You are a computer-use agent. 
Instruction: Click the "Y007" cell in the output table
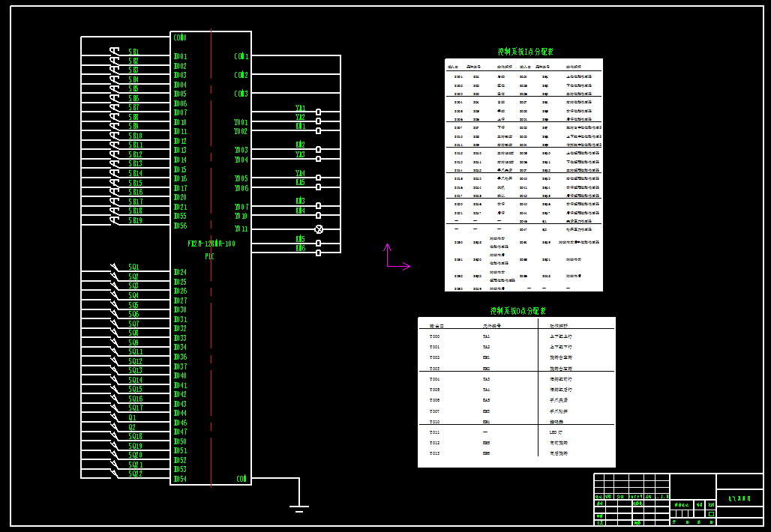pos(435,411)
